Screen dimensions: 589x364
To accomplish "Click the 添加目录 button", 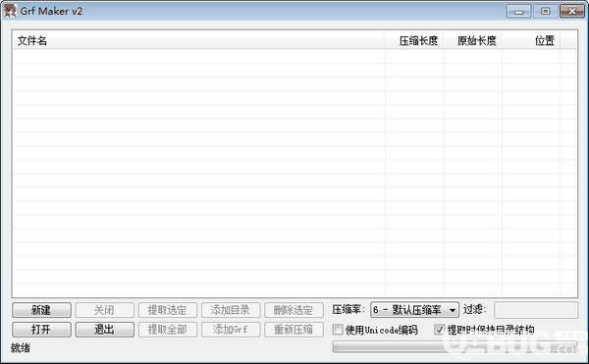I will [231, 310].
